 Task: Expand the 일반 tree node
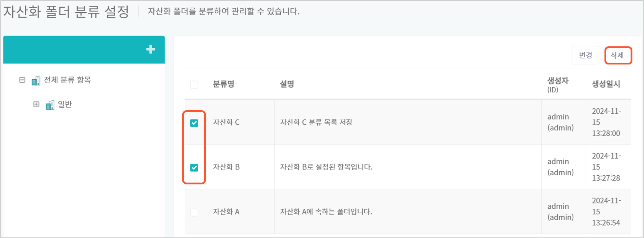click(36, 104)
